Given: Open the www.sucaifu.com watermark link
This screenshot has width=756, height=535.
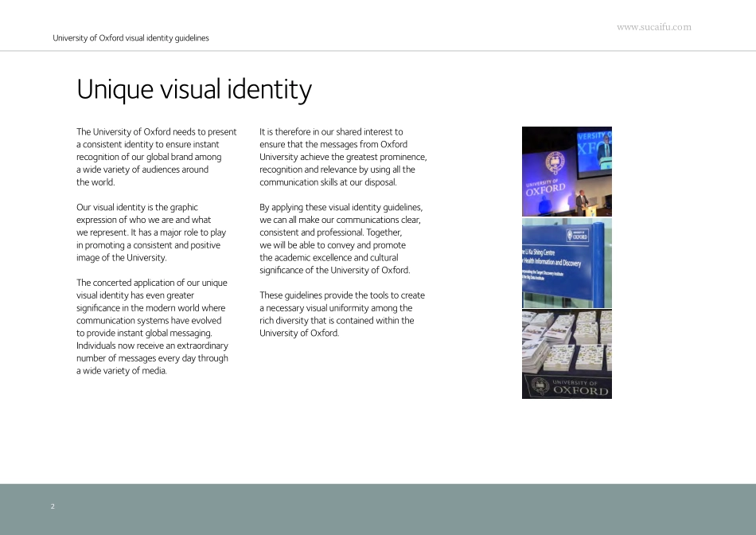Looking at the screenshot, I should [653, 27].
